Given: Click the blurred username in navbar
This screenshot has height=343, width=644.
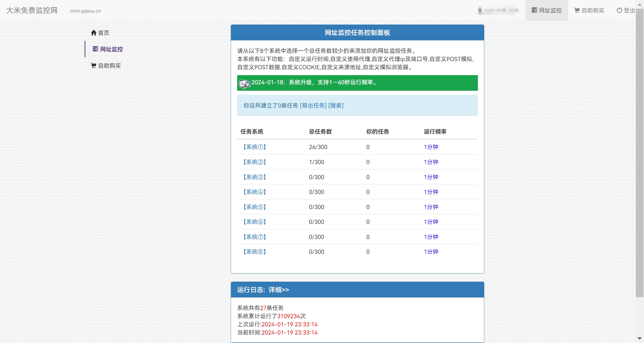Looking at the screenshot, I should pyautogui.click(x=498, y=10).
